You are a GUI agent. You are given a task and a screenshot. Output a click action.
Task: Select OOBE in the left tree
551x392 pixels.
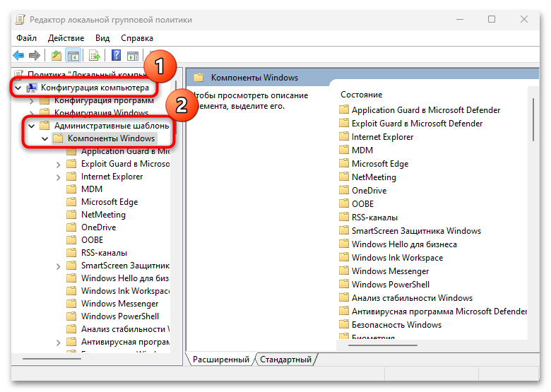(x=92, y=240)
